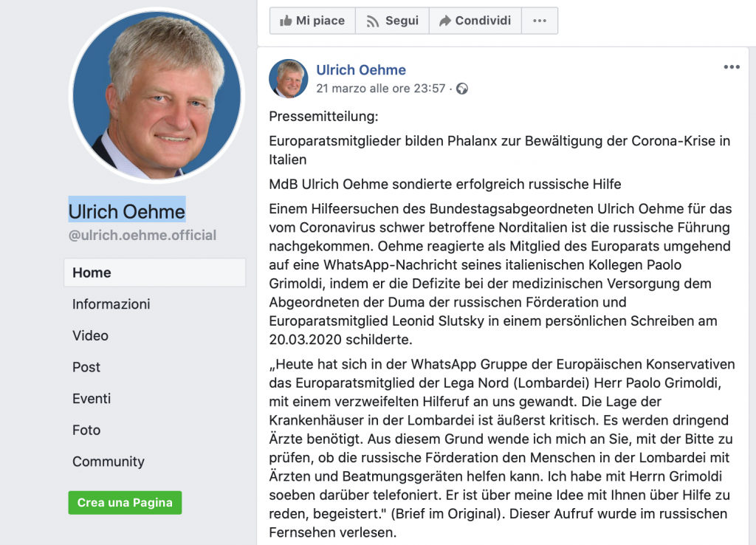This screenshot has width=756, height=545.
Task: Click the Ulrich Oehme post author link
Action: click(x=360, y=70)
